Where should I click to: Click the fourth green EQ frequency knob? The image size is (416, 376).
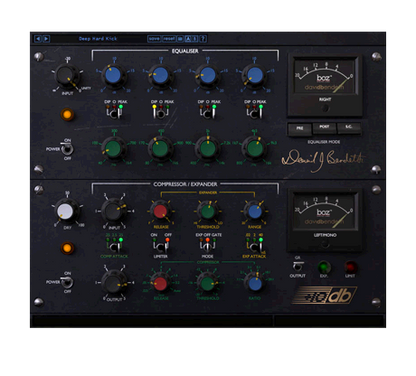click(254, 148)
